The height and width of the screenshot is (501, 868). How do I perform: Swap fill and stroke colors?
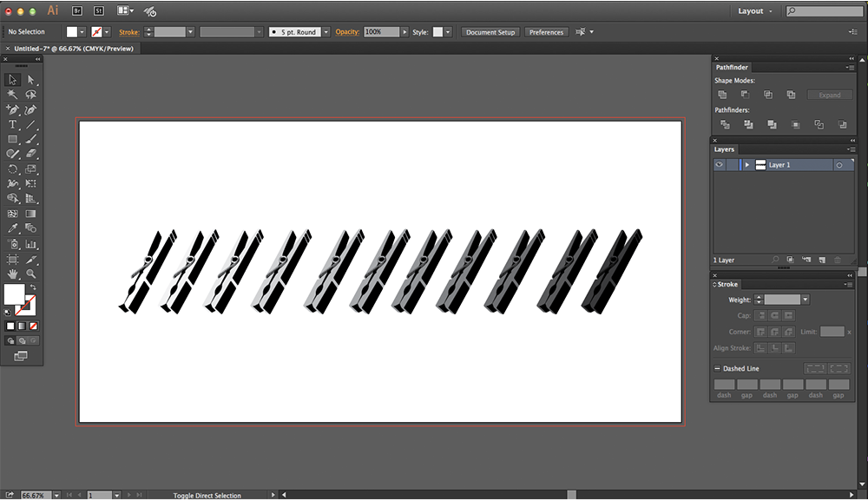pos(33,287)
